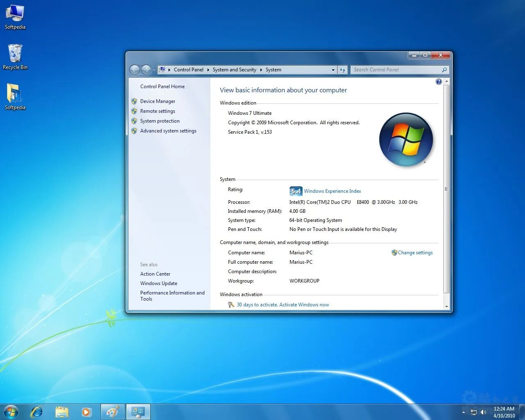Open the address bar history dropdown
525x420 pixels.
point(333,70)
